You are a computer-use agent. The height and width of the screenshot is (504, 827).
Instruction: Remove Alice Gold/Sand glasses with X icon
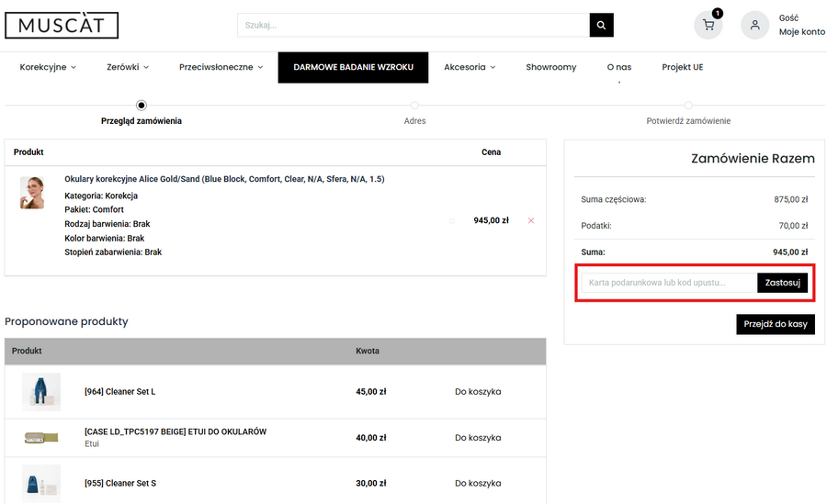pos(531,220)
